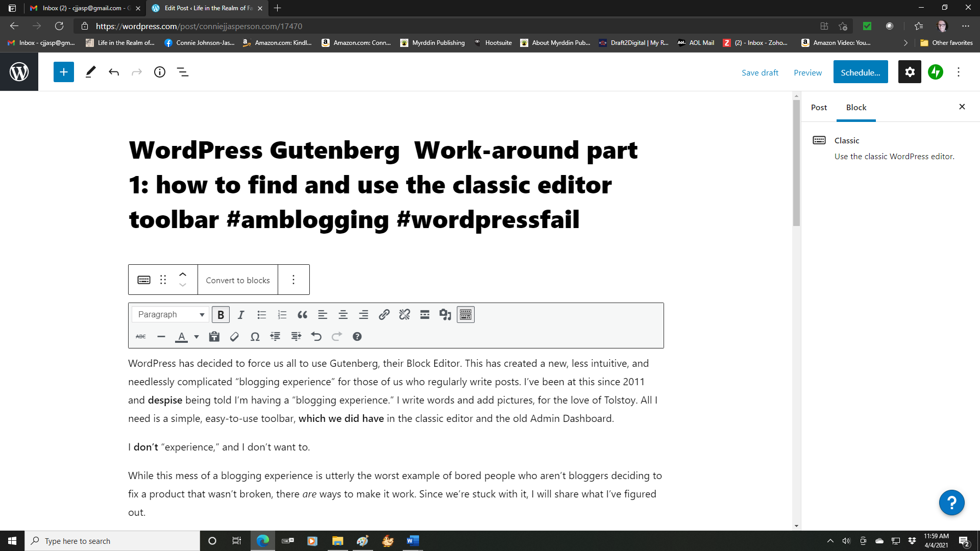Image resolution: width=980 pixels, height=551 pixels.
Task: Apply strikethrough to text
Action: click(141, 336)
